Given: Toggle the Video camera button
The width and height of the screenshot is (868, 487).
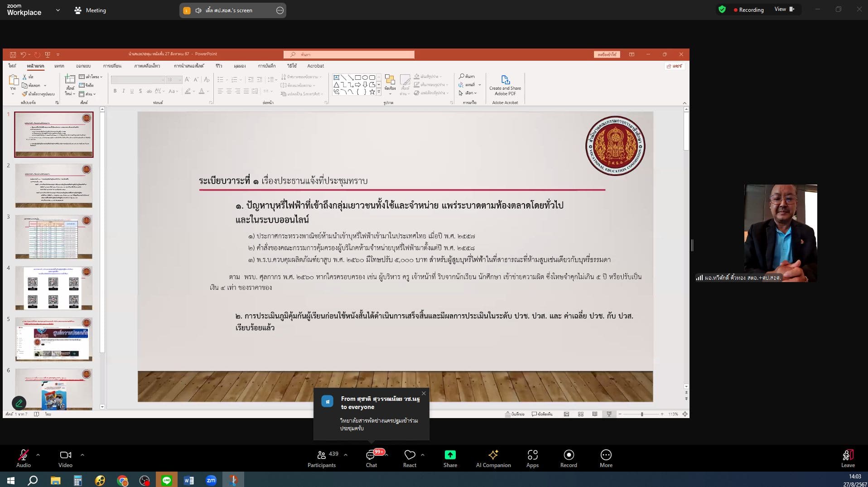Looking at the screenshot, I should 65,455.
